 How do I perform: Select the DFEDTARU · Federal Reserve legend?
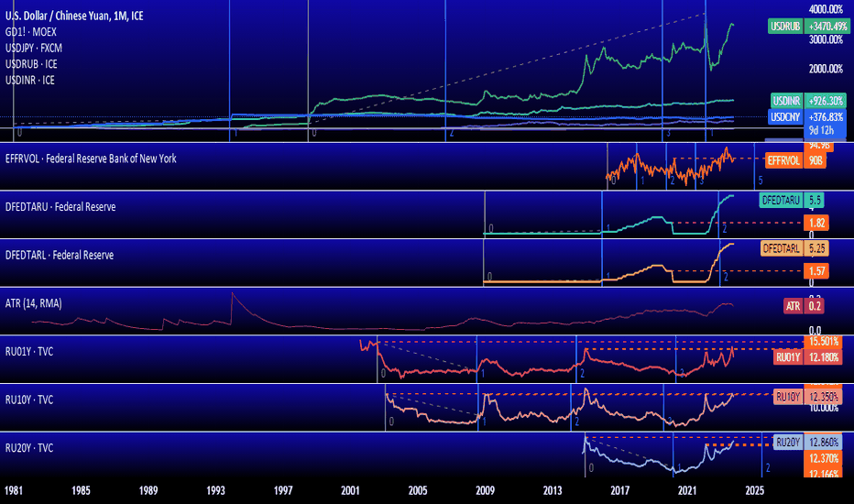[60, 207]
